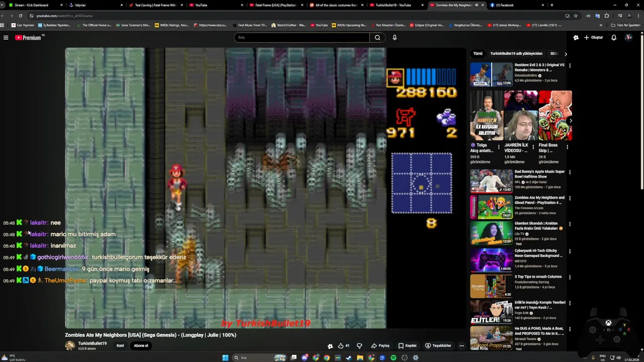Open Windows Start menu
This screenshot has height=362, width=644.
[x=225, y=358]
